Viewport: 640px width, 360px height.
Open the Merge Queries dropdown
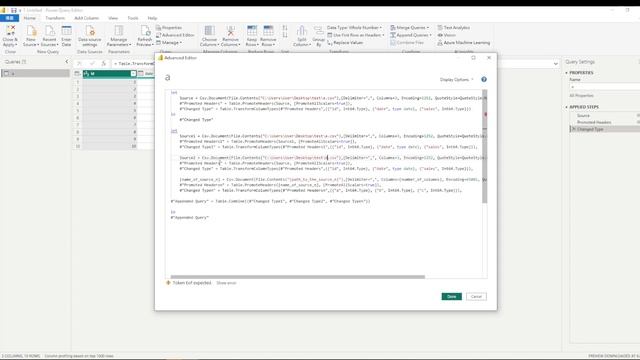[x=409, y=27]
